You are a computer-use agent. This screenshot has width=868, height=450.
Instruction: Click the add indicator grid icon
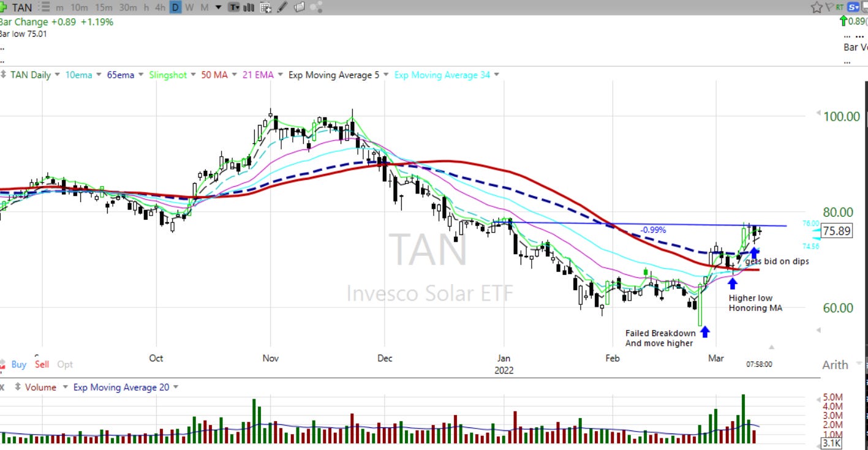pos(266,8)
